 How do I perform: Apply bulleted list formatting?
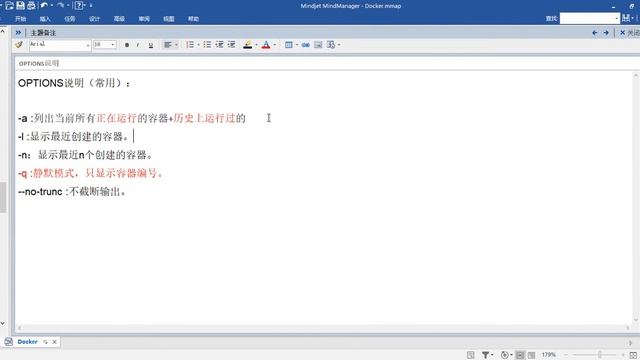[207, 45]
